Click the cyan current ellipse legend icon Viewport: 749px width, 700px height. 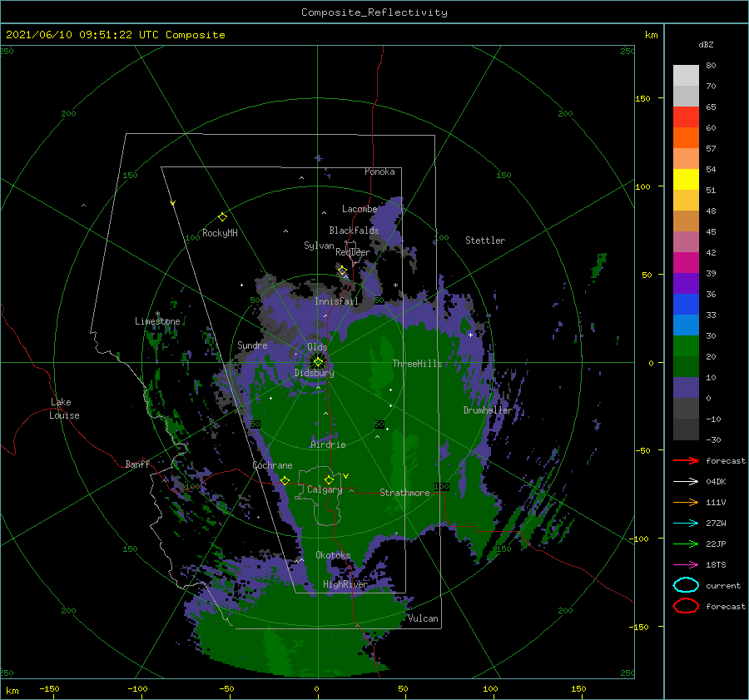click(x=686, y=585)
